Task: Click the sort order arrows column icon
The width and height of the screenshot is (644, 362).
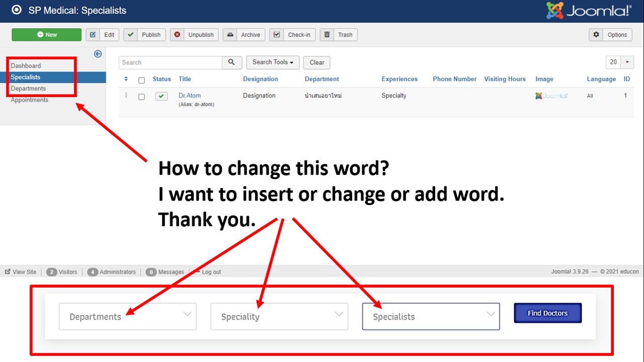Action: click(126, 79)
